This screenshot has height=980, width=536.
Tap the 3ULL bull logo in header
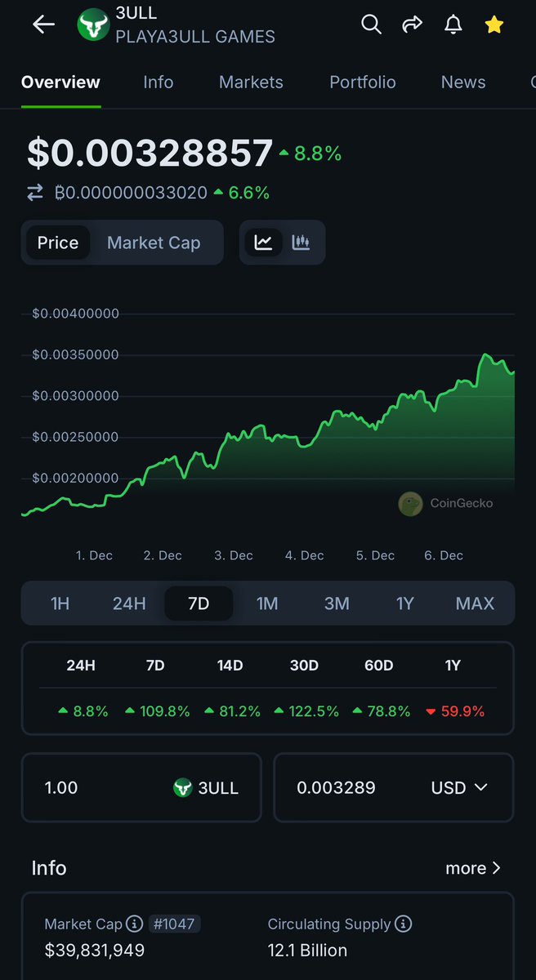[x=93, y=24]
